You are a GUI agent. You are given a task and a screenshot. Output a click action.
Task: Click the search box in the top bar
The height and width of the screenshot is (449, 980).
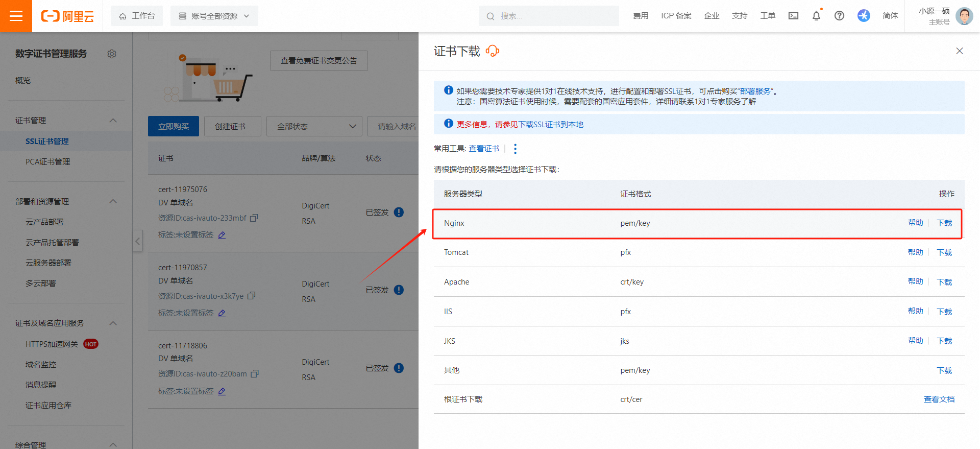point(549,16)
